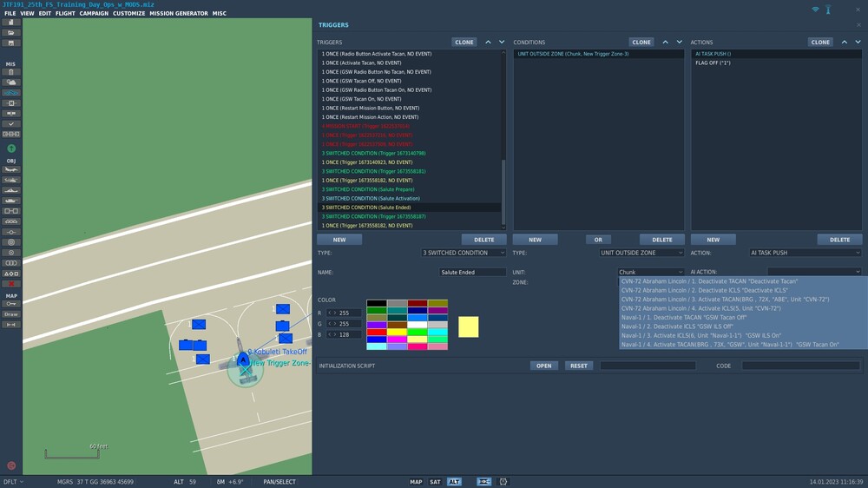
Task: Open the trigger TYPE dropdown showing 3 SWITCHED CONDITION
Action: coord(463,253)
